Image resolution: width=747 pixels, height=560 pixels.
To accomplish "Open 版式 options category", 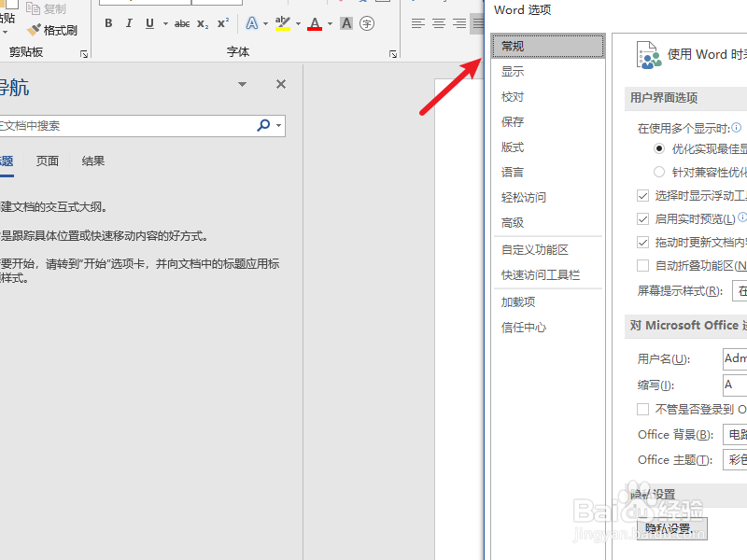I will (548, 147).
